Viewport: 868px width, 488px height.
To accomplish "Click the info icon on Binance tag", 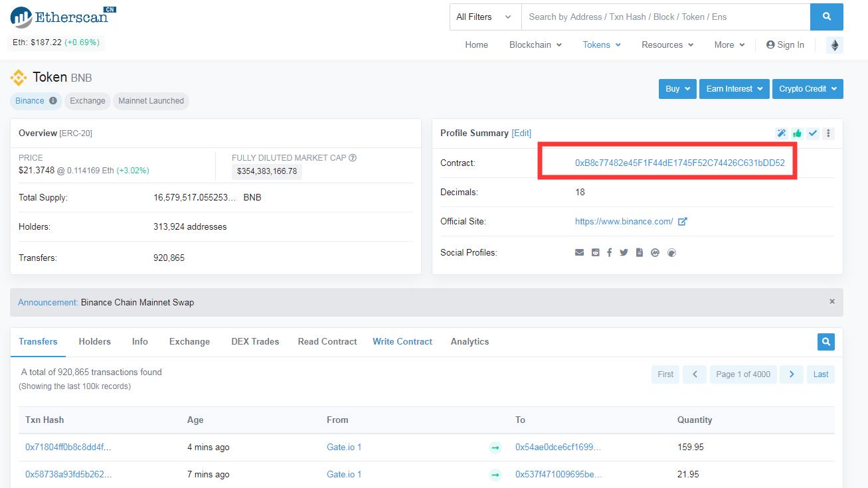I will pos(53,101).
